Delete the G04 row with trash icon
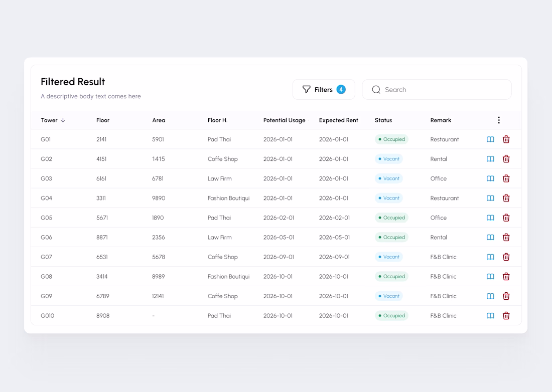The height and width of the screenshot is (392, 552). coord(506,198)
